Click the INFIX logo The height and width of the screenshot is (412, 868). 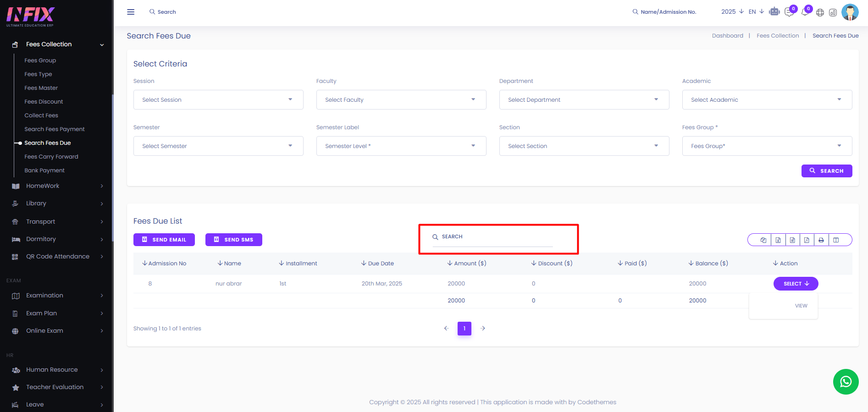[x=30, y=16]
